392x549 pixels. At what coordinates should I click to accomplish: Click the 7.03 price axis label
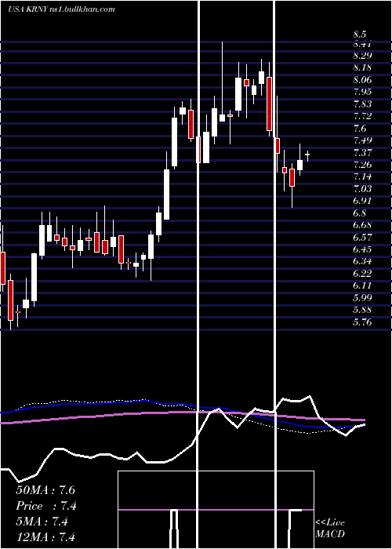click(362, 189)
